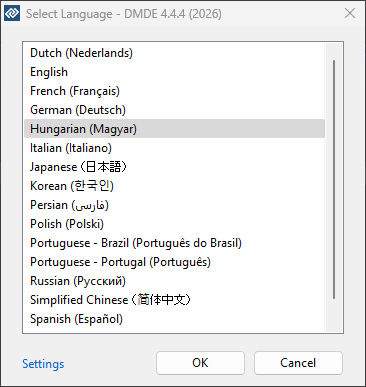Click the DMDE app icon in title bar
366x387 pixels.
pyautogui.click(x=12, y=13)
